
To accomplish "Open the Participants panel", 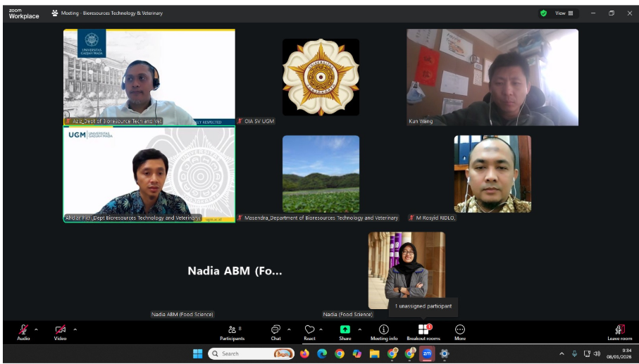I will (x=232, y=331).
